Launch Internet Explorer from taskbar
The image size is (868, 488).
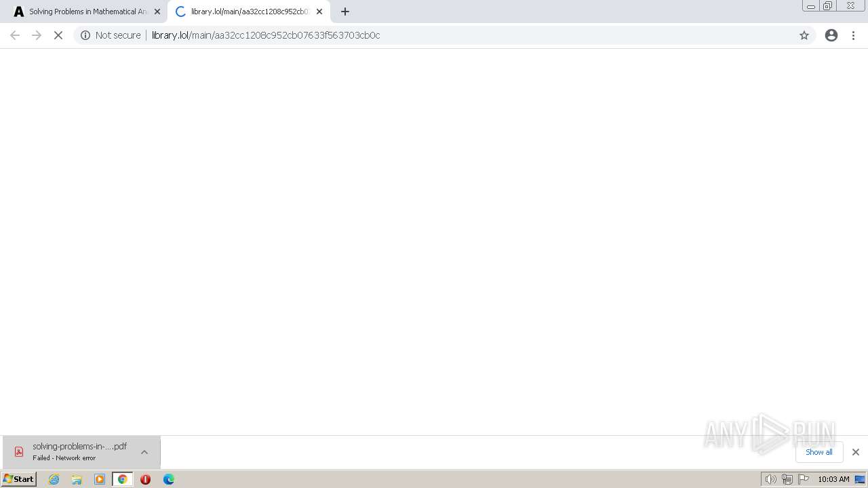[x=54, y=479]
